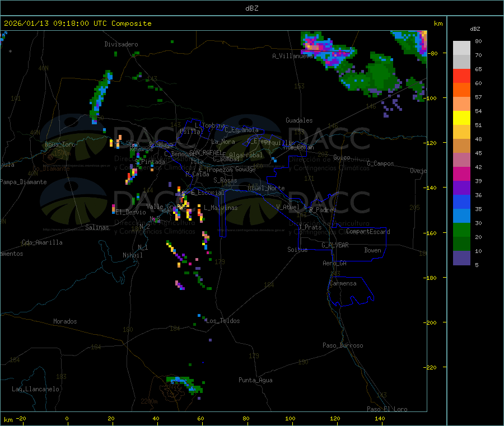Click the J_Prats map label
The width and height of the screenshot is (504, 426).
point(310,227)
